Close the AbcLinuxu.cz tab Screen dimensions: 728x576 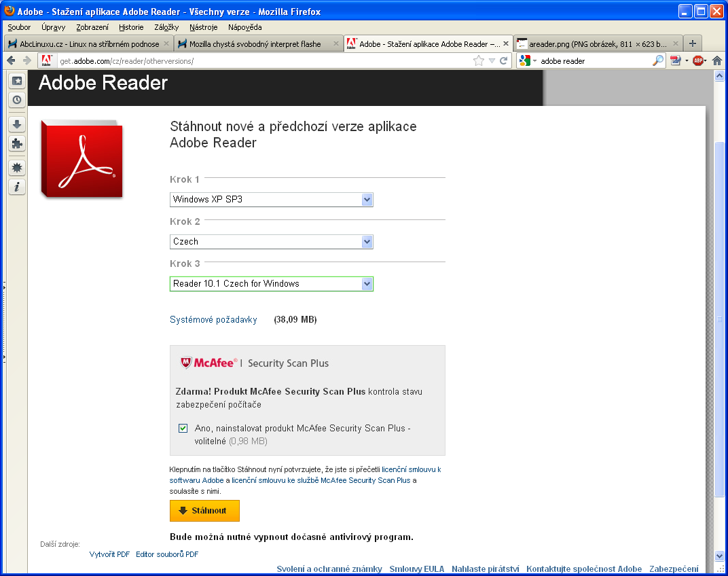pos(166,43)
